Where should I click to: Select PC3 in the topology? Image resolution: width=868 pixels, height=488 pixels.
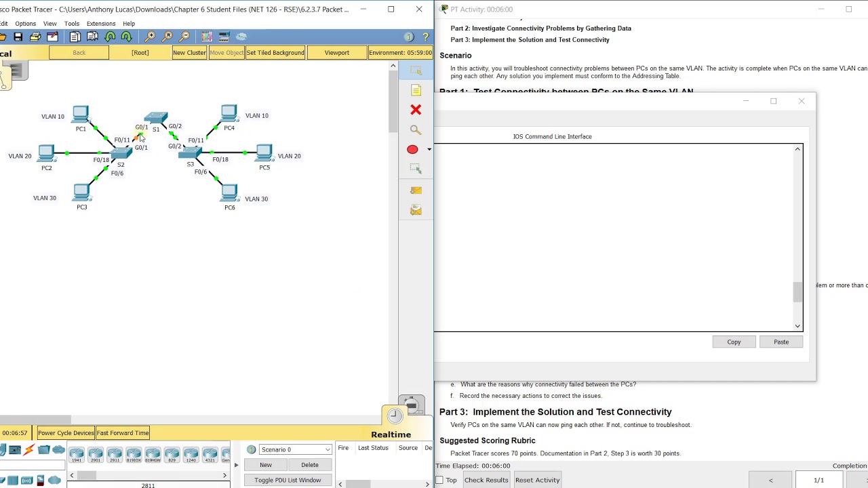coord(82,193)
